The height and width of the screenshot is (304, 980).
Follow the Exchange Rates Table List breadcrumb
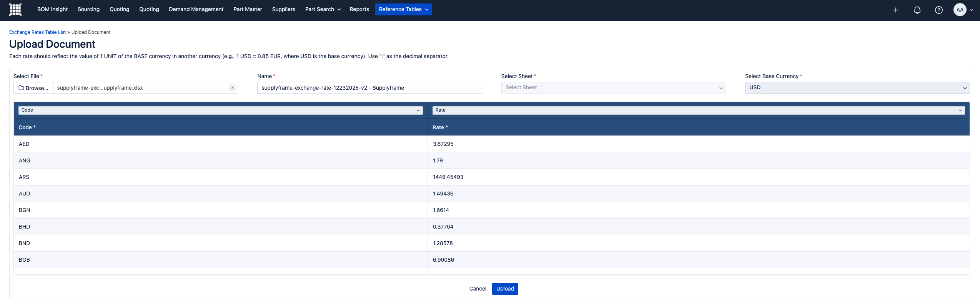click(37, 32)
